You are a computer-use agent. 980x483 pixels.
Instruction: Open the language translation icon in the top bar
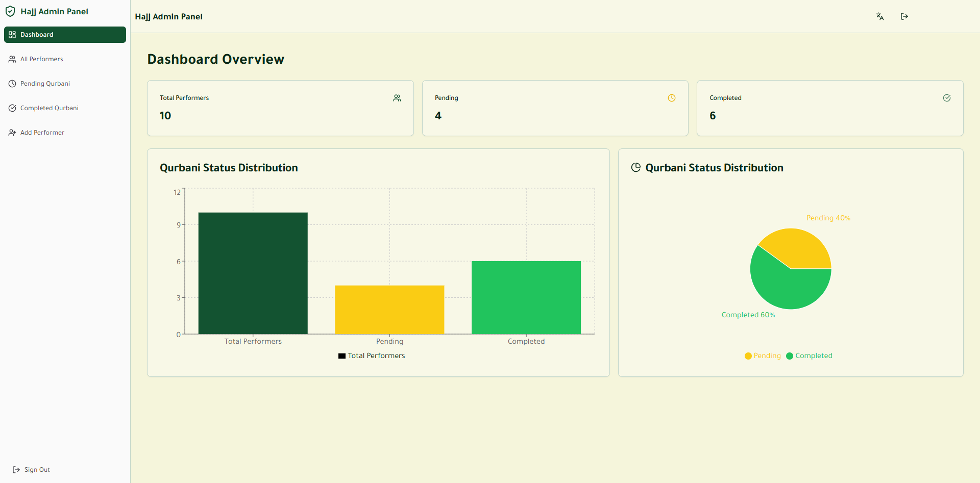point(880,16)
